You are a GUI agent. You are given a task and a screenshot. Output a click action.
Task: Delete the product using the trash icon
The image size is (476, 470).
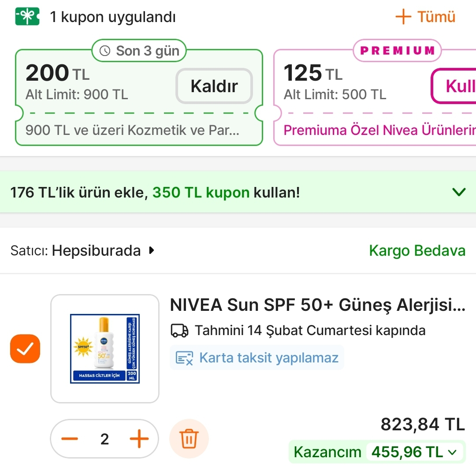tap(189, 438)
